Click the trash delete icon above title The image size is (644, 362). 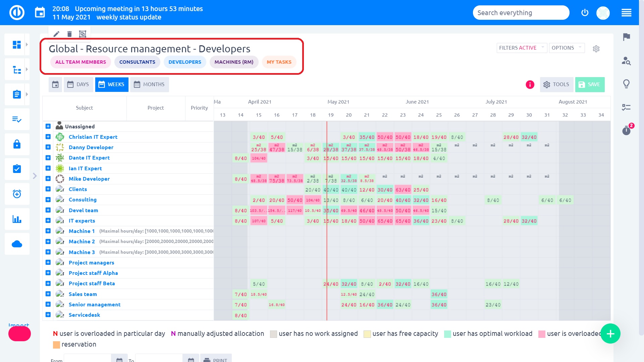pos(69,34)
